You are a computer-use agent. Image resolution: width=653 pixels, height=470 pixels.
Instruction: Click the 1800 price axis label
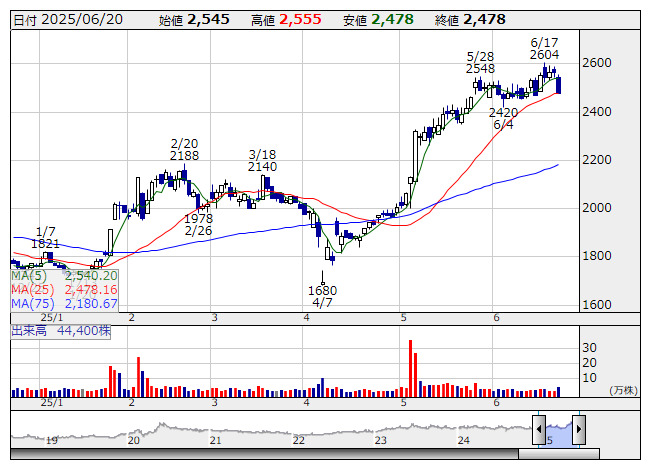tap(597, 256)
